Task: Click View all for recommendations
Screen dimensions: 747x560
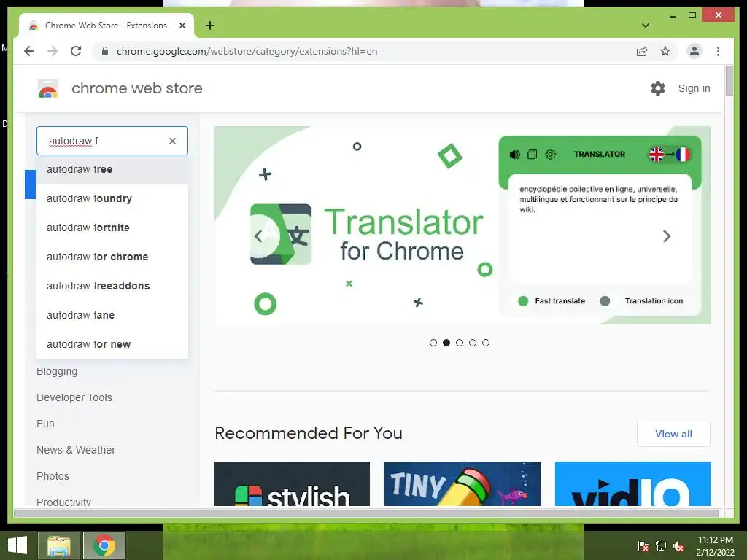Action: (673, 434)
